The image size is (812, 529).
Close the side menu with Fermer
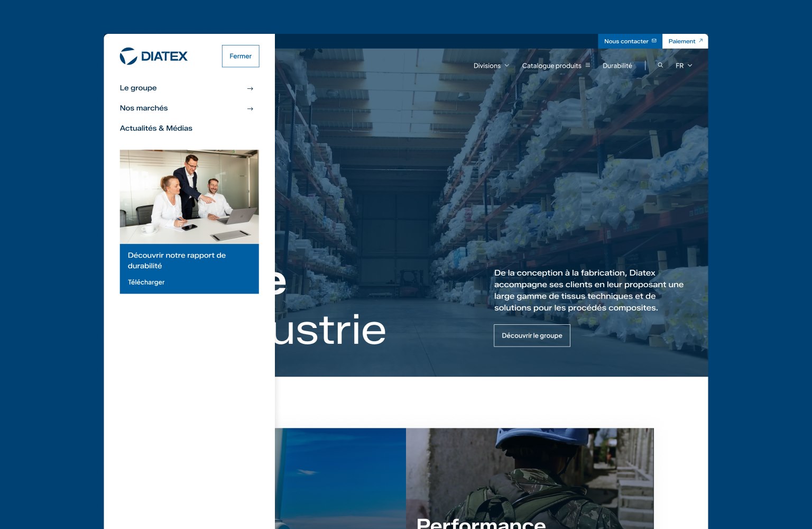[241, 56]
